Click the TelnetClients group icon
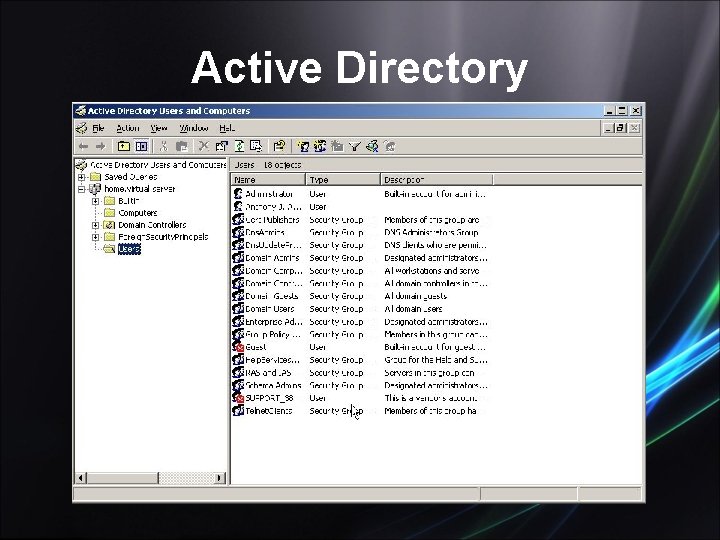 pos(238,411)
